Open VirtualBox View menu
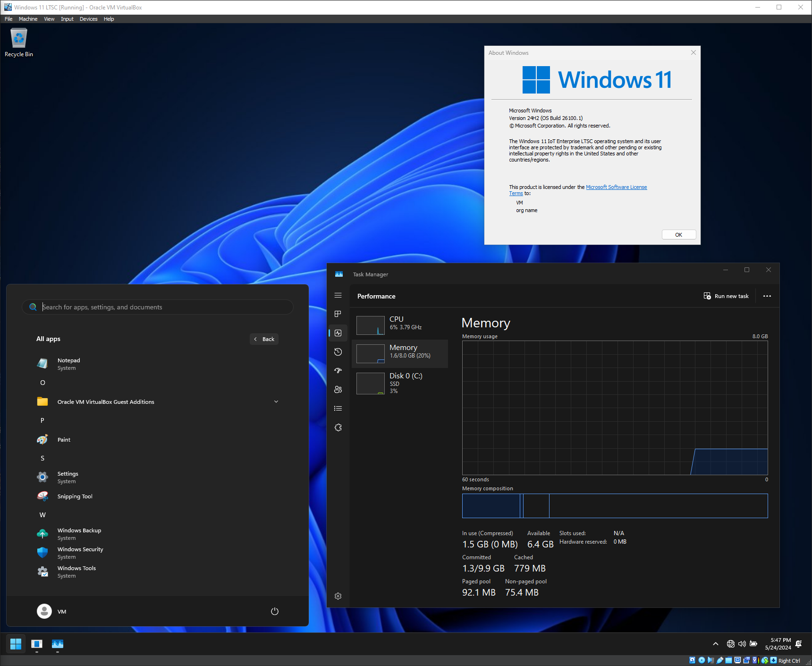812x666 pixels. pyautogui.click(x=49, y=19)
